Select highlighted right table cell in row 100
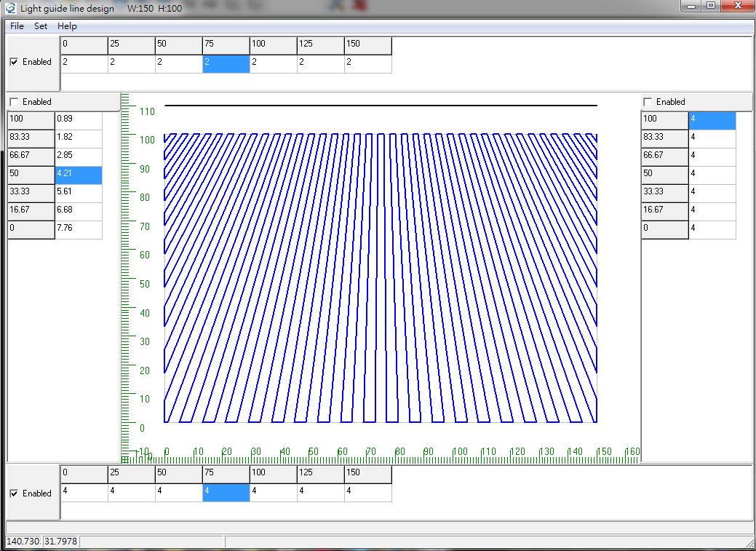The image size is (756, 551). [x=712, y=121]
